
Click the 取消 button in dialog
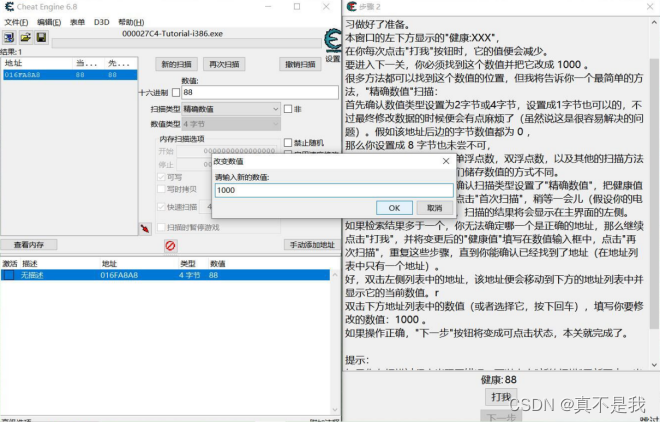click(x=435, y=208)
